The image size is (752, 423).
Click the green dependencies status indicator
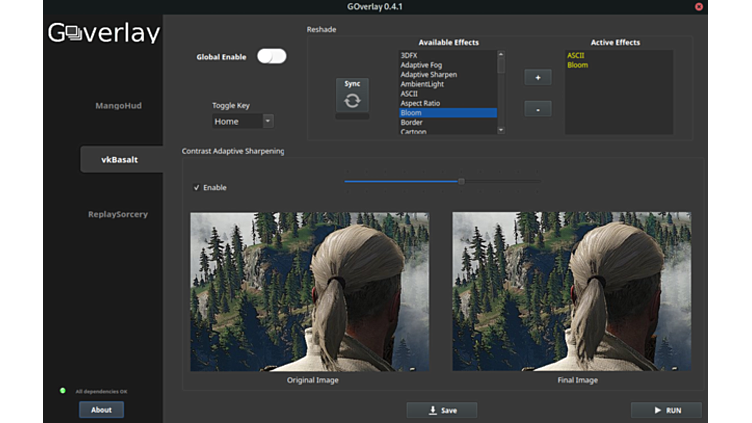coord(63,391)
